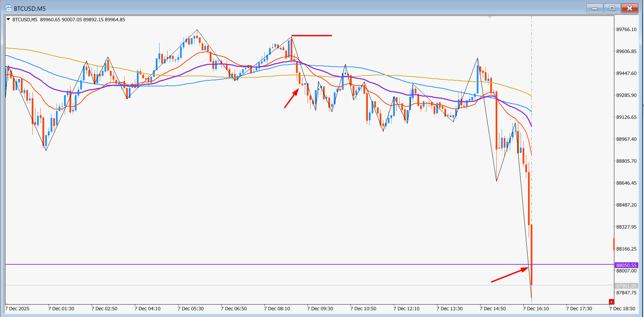This screenshot has height=317, width=644.
Task: Click the 89766.10 price scale label
Action: click(x=626, y=29)
